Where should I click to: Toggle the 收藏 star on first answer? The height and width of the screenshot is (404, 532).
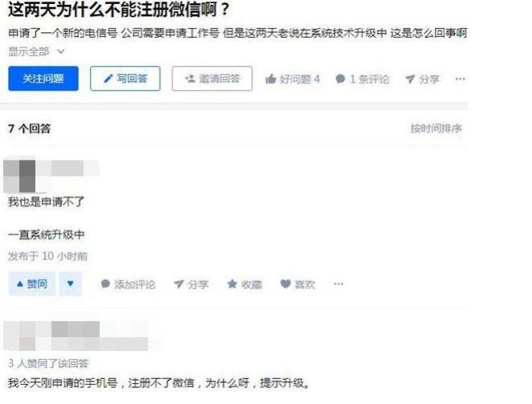(x=232, y=284)
